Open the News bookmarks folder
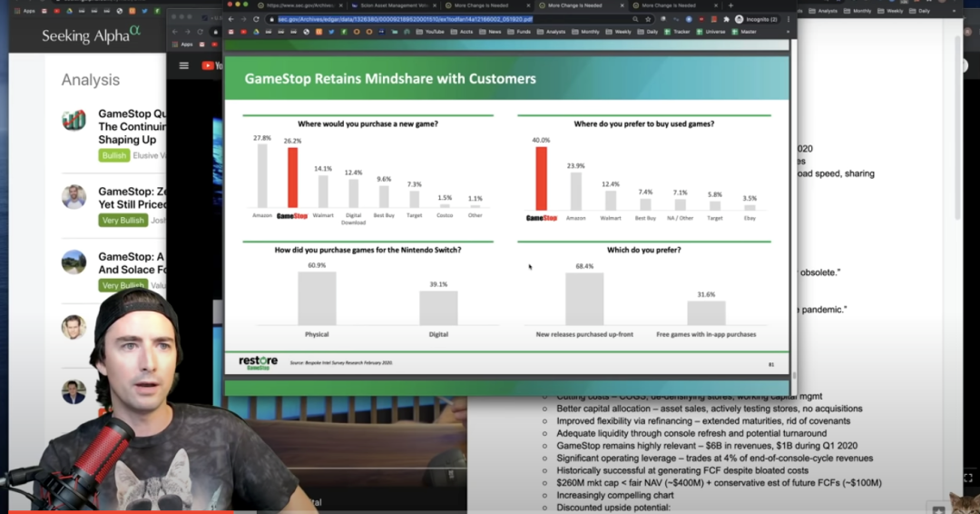This screenshot has width=980, height=514. pyautogui.click(x=491, y=32)
